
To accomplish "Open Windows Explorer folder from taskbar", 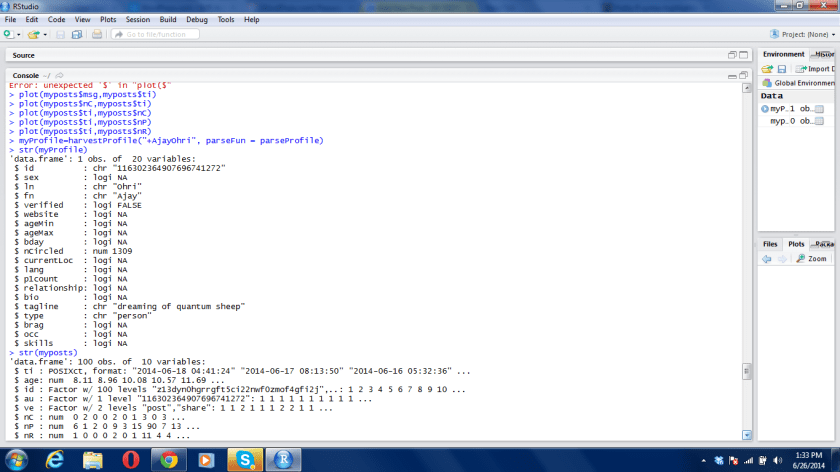I will click(x=93, y=460).
